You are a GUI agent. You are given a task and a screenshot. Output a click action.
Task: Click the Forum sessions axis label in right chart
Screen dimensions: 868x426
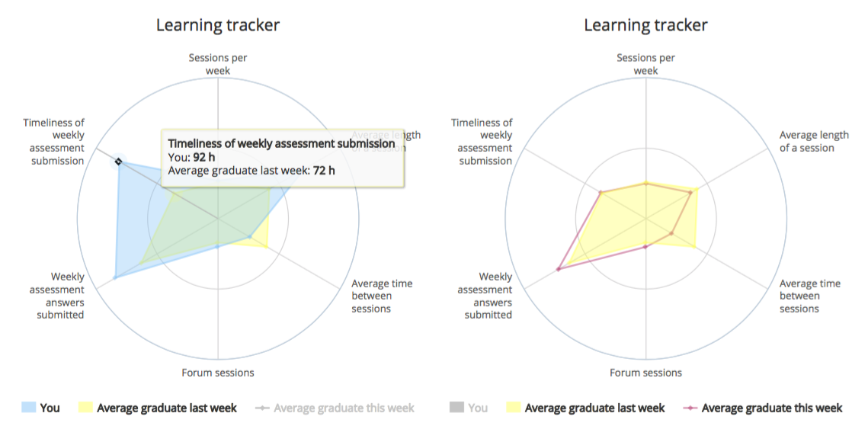click(x=646, y=373)
